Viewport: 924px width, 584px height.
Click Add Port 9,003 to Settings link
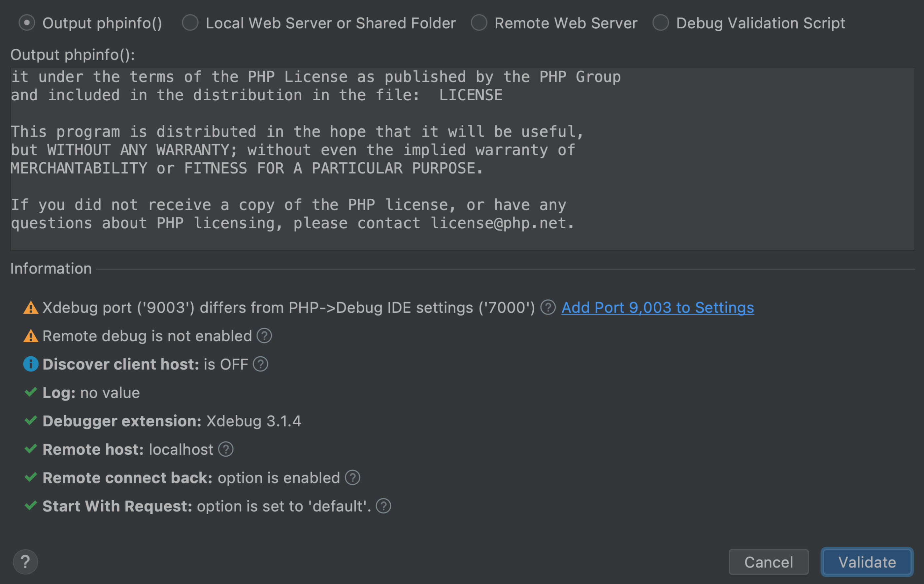click(x=658, y=308)
